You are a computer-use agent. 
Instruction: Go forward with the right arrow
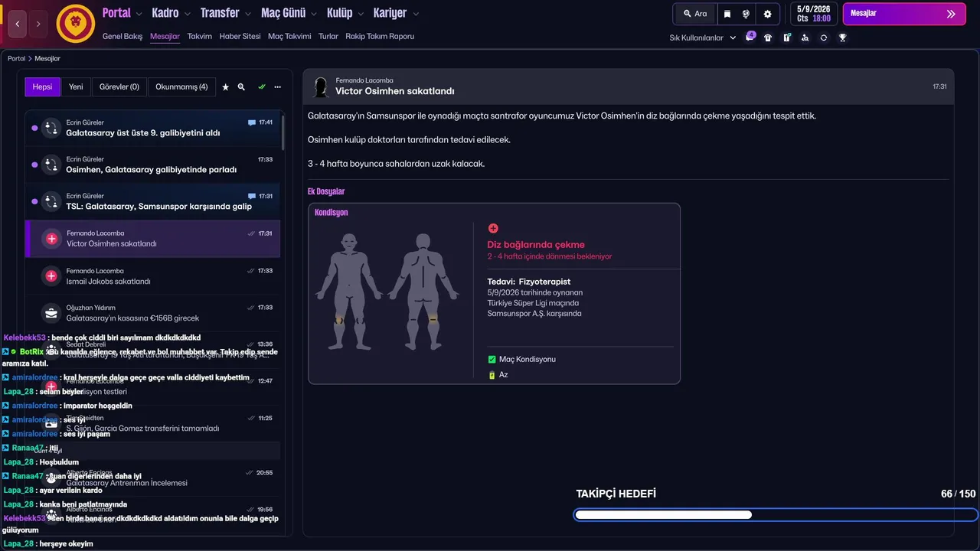pyautogui.click(x=38, y=24)
